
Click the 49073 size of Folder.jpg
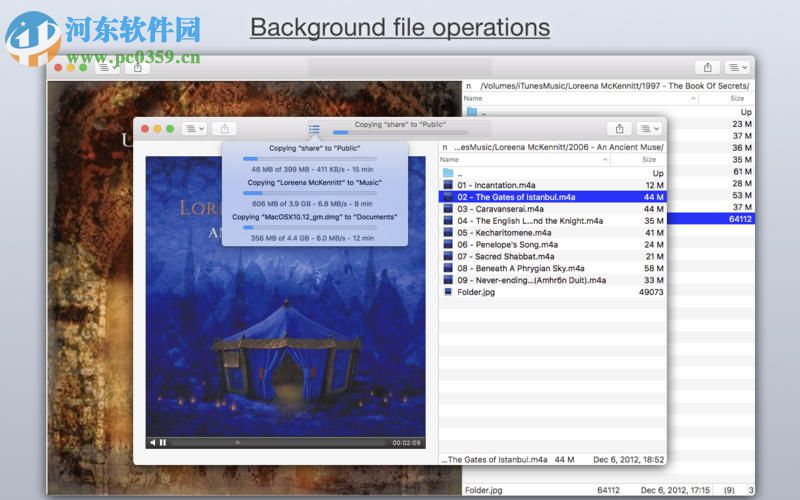pos(651,292)
